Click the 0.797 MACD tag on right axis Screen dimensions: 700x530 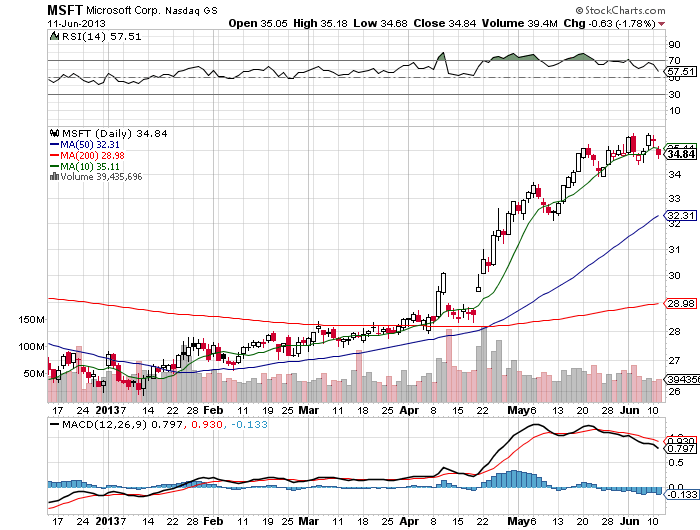pos(681,448)
